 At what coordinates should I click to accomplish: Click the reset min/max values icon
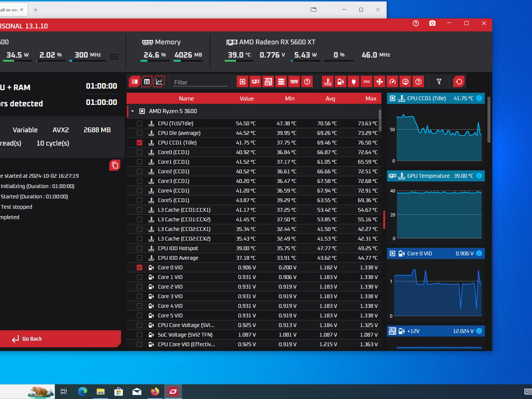tap(459, 82)
